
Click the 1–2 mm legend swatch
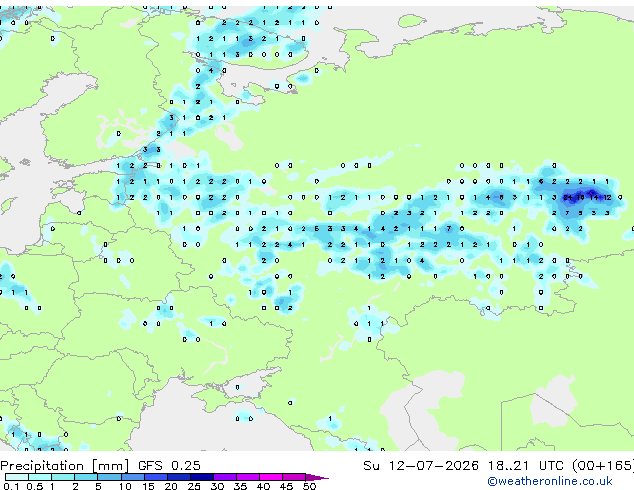tap(63, 477)
